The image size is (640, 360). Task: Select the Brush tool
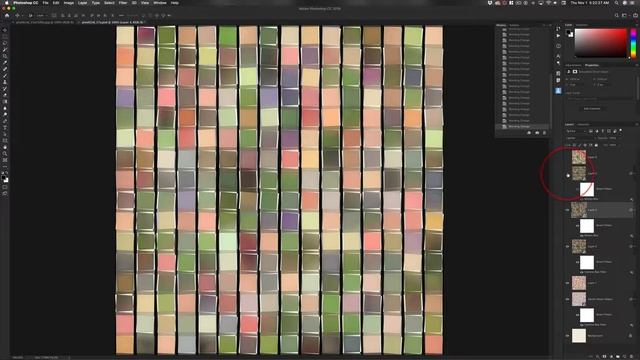pyautogui.click(x=5, y=76)
